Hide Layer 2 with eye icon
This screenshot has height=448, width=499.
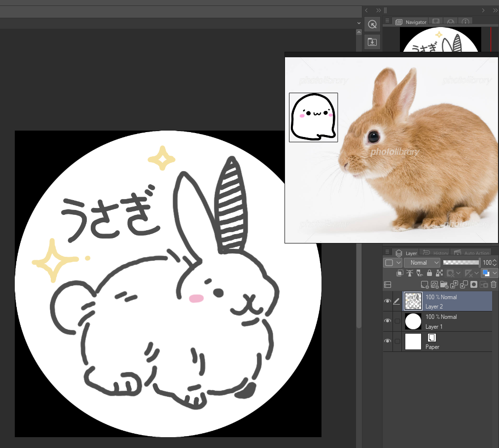(388, 301)
